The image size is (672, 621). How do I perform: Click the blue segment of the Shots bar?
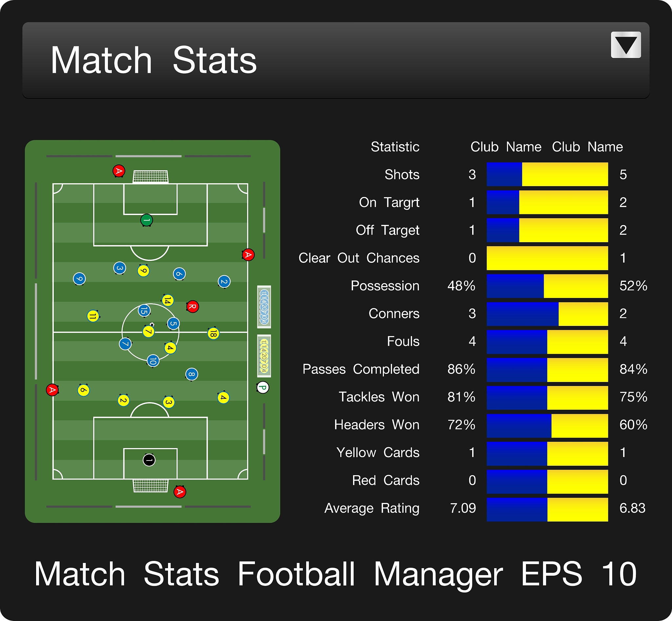click(x=504, y=174)
